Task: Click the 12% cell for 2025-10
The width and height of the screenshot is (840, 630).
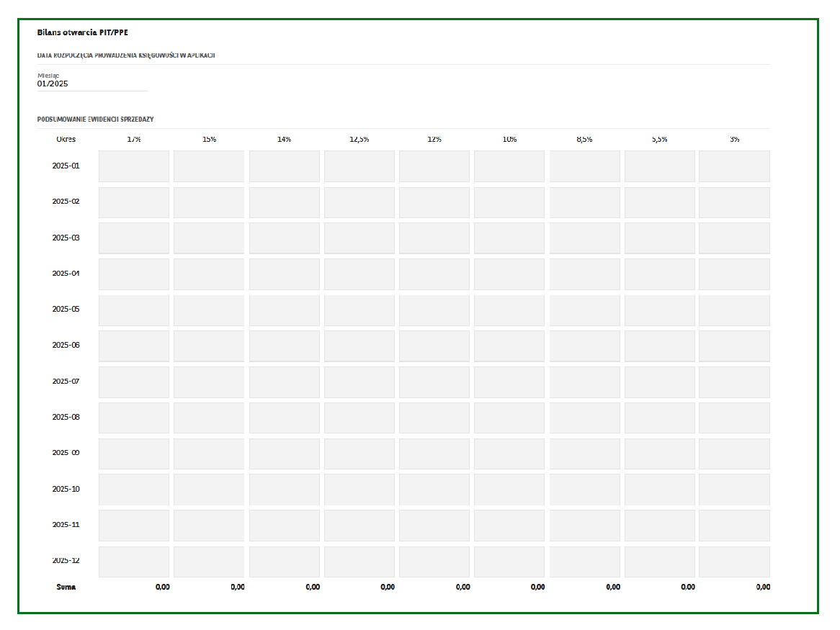Action: pos(434,490)
